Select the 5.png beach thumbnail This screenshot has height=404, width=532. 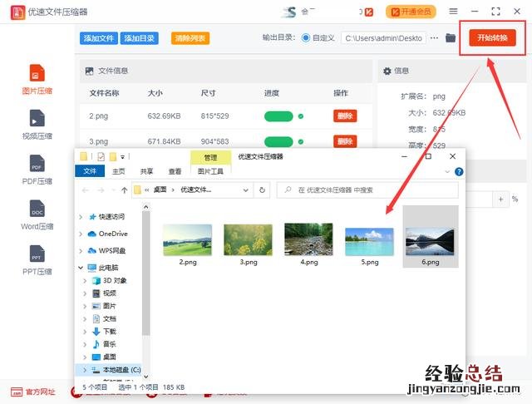coord(369,242)
